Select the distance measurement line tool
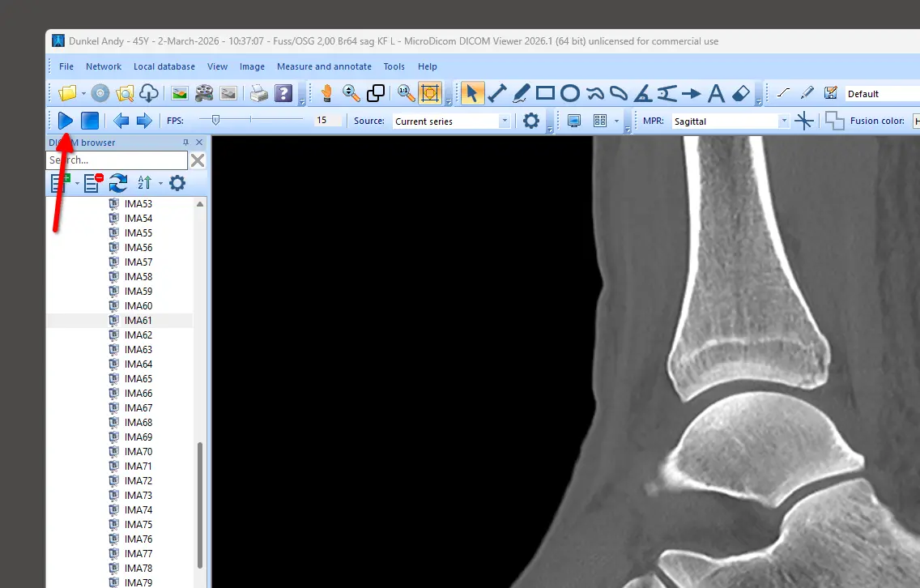920x588 pixels. pyautogui.click(x=496, y=93)
